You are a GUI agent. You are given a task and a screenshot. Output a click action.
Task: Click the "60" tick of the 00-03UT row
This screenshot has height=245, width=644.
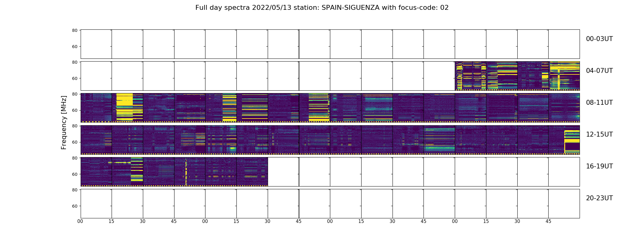(x=75, y=47)
